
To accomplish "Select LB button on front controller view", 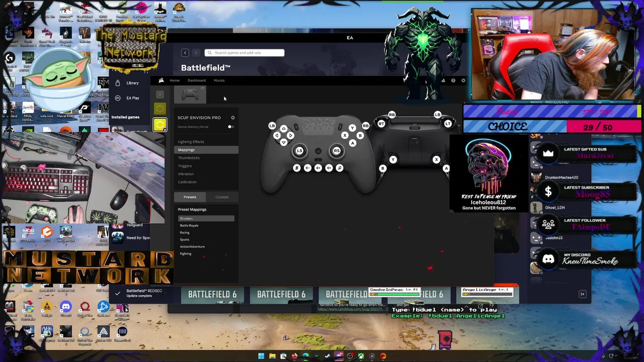I will point(272,126).
